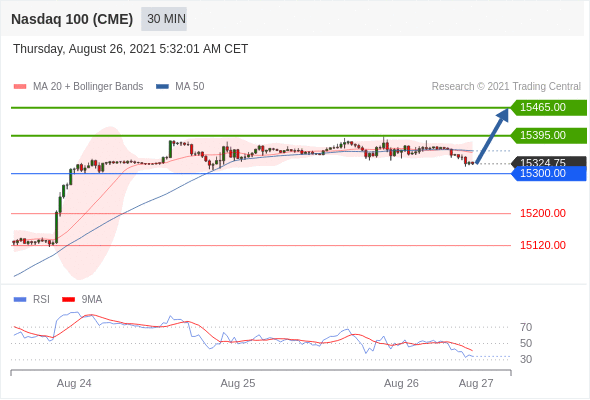Click the 15395.00 green resistance label
The image size is (590, 400).
coord(549,135)
